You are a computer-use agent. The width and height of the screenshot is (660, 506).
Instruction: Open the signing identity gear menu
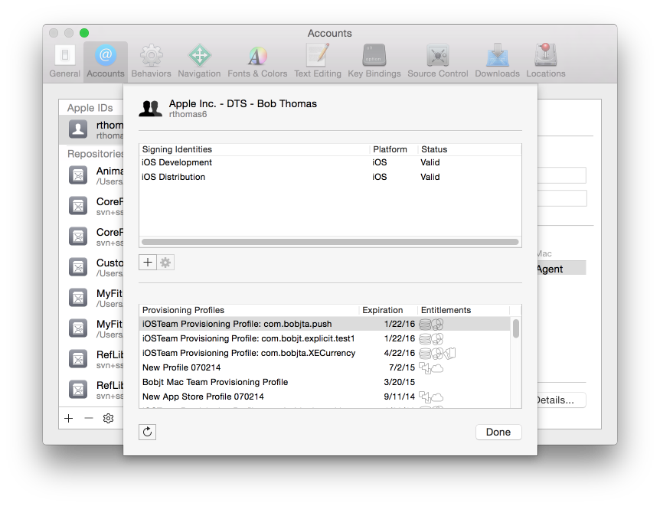click(x=166, y=260)
